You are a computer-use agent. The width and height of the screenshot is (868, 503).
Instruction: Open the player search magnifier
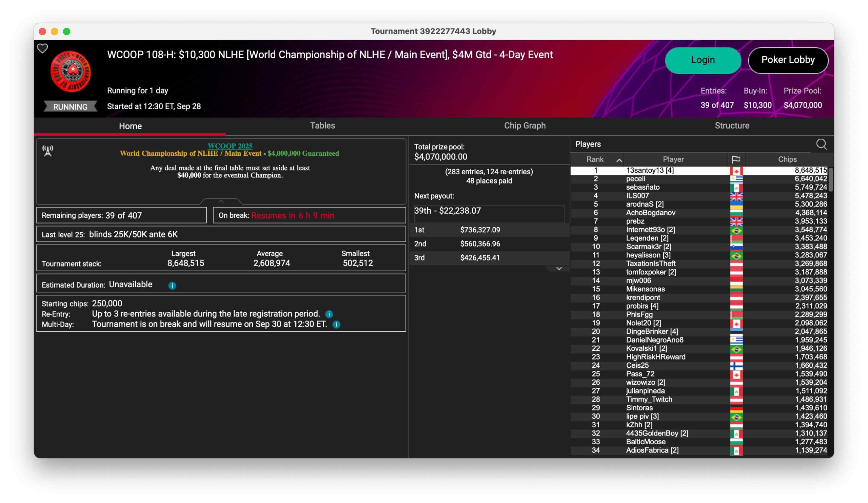[821, 144]
